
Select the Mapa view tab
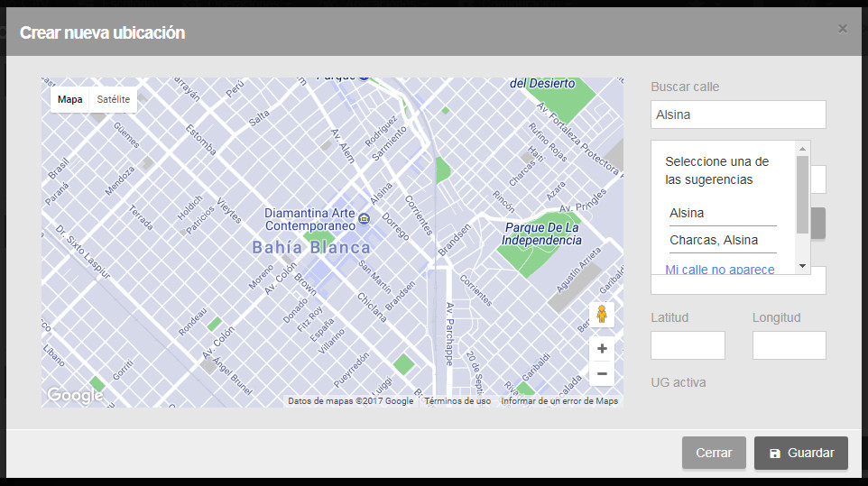[x=70, y=99]
